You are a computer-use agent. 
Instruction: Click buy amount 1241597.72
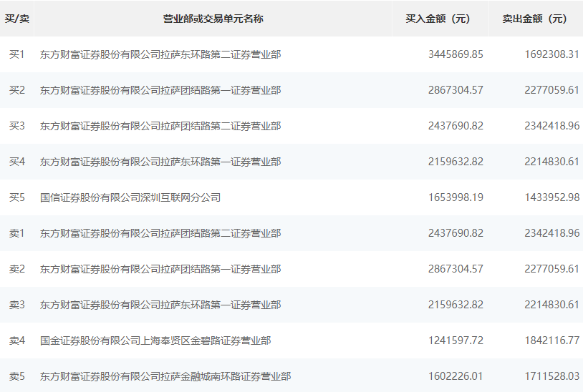pyautogui.click(x=456, y=340)
